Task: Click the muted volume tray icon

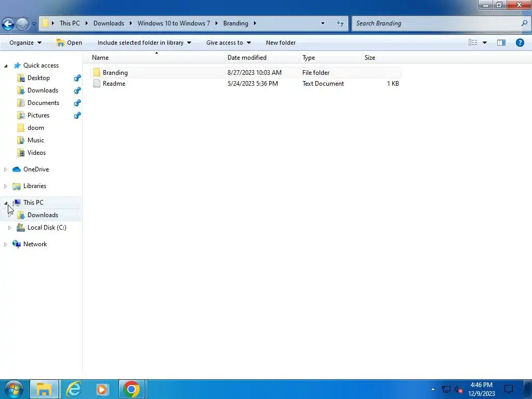Action: coord(459,390)
